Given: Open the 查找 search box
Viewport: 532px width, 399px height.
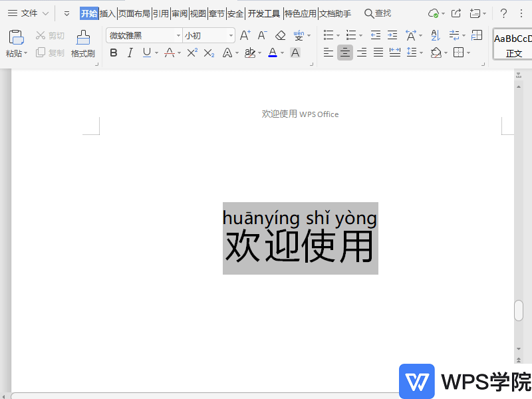Looking at the screenshot, I should pyautogui.click(x=377, y=13).
